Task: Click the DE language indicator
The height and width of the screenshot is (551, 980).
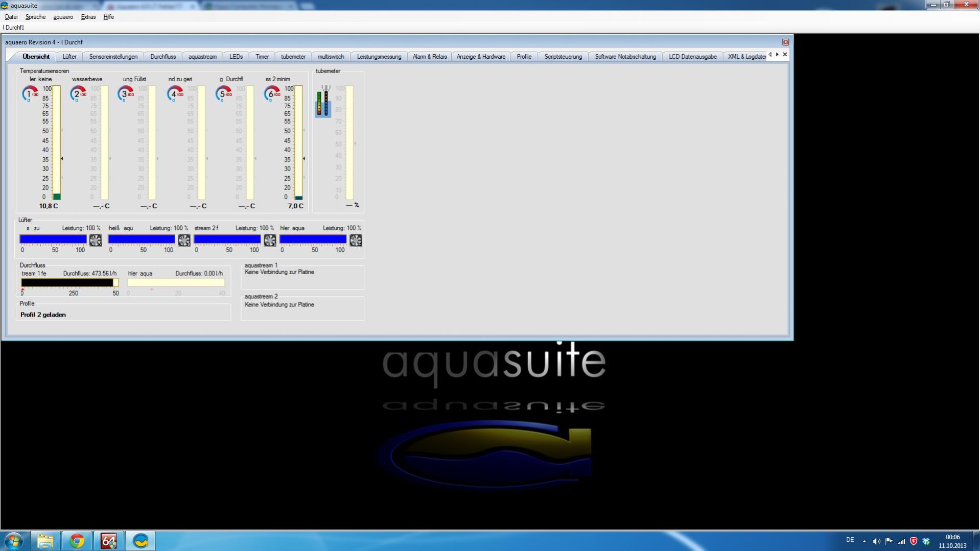Action: pos(850,540)
